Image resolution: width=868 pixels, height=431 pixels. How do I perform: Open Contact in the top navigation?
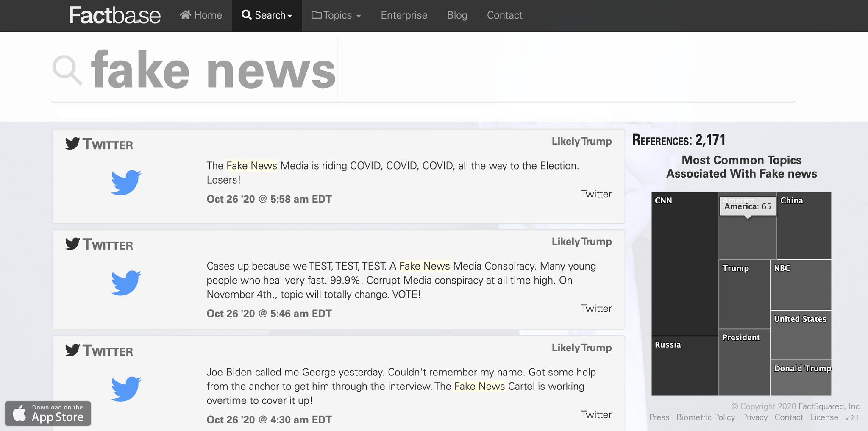tap(504, 15)
